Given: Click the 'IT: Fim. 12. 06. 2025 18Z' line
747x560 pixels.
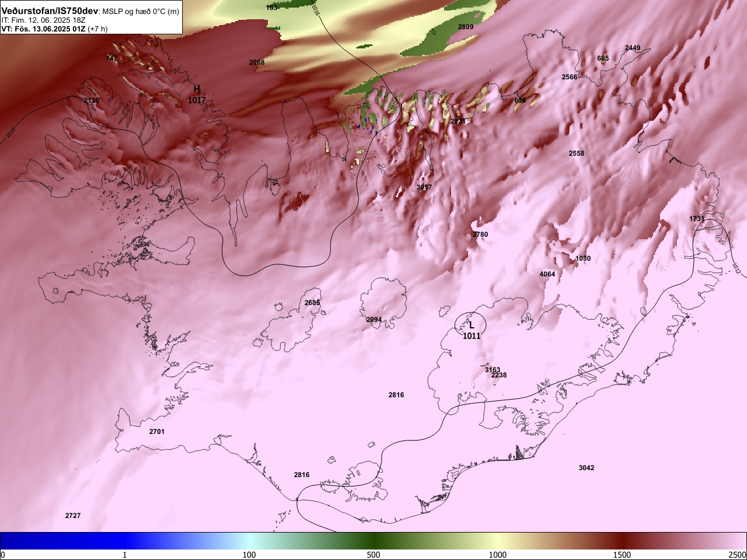Looking at the screenshot, I should coord(44,20).
